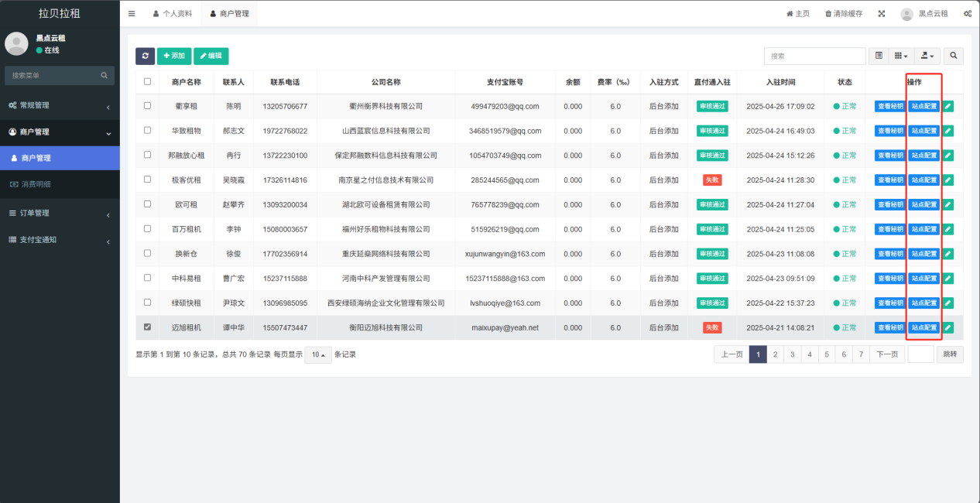Screen dimensions: 980x503
Task: Click the pencil edit icon for 华致租物
Action: (948, 131)
